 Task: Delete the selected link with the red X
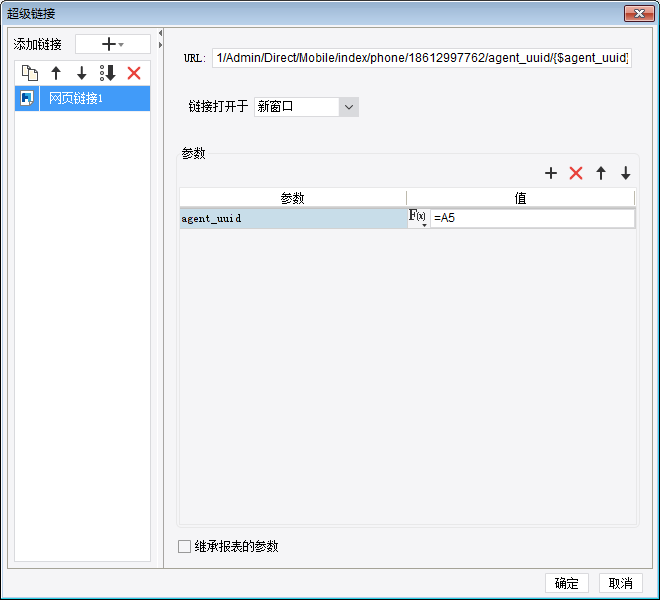pos(134,73)
